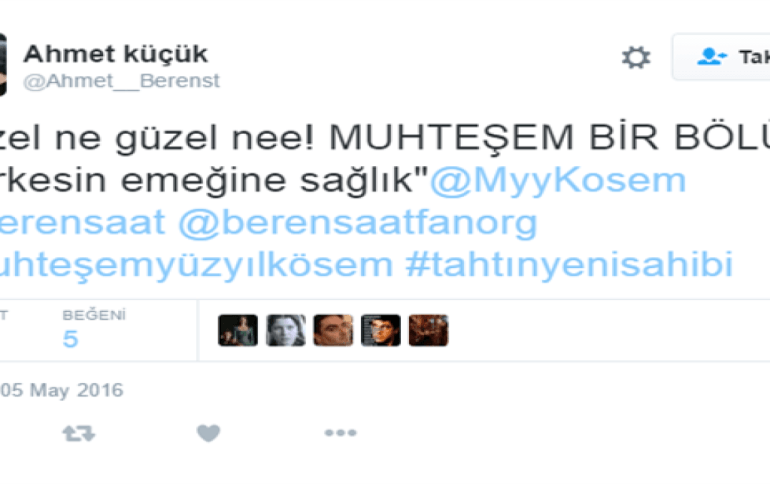This screenshot has width=770, height=485.
Task: Click the @MyyKosem mention
Action: pyautogui.click(x=558, y=180)
